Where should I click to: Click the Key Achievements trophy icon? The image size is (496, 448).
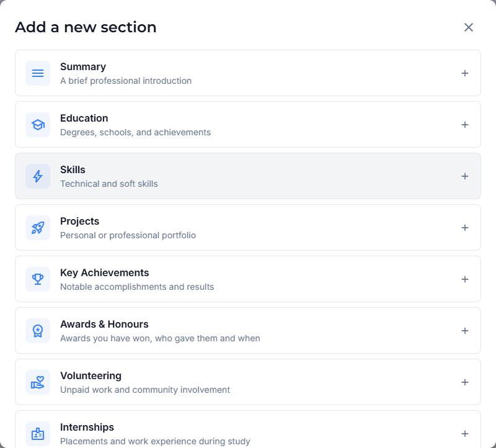pos(38,279)
